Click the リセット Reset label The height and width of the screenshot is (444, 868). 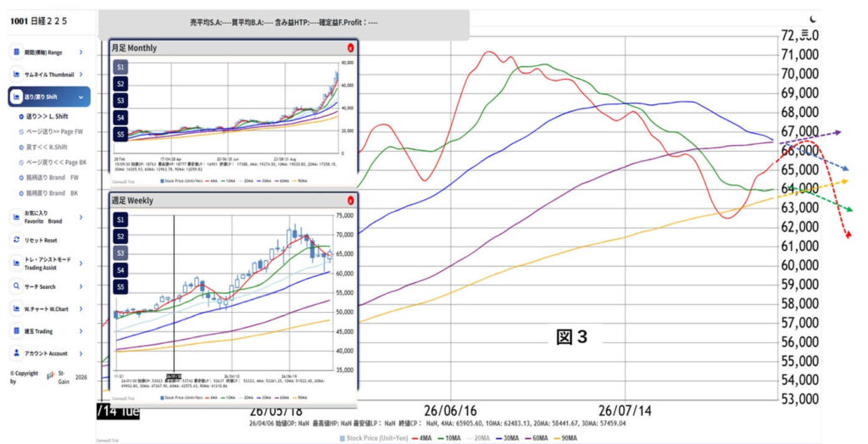coord(41,241)
